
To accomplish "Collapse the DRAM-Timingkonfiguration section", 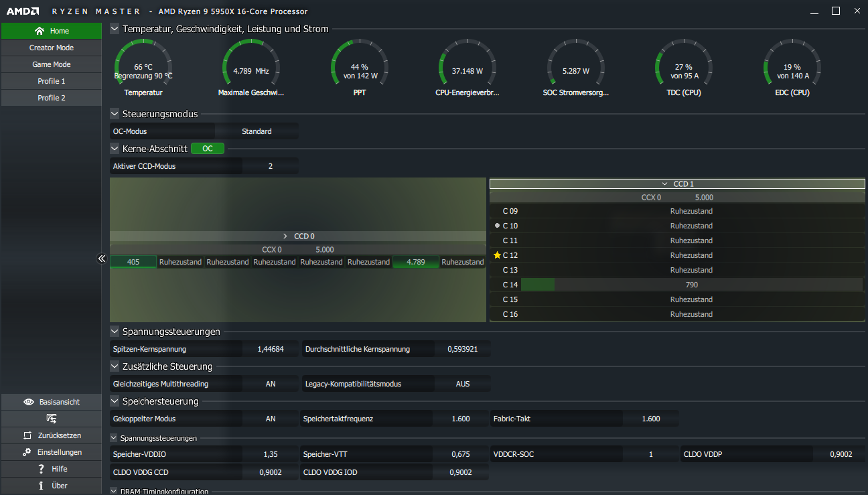I will point(114,491).
